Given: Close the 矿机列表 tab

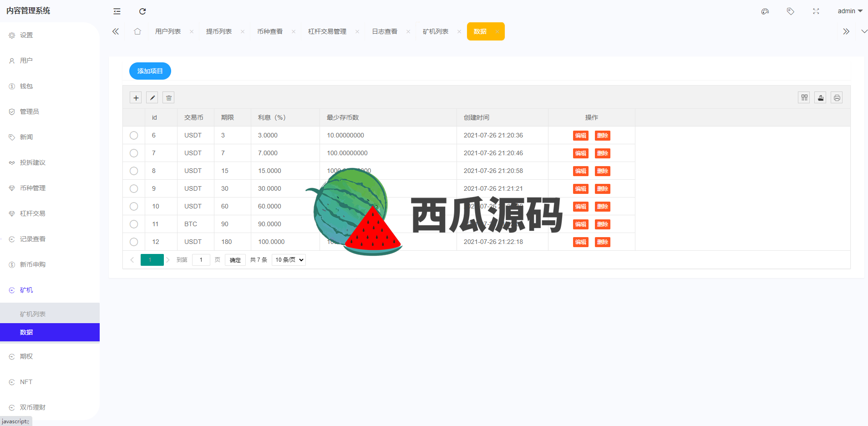Looking at the screenshot, I should [x=459, y=31].
